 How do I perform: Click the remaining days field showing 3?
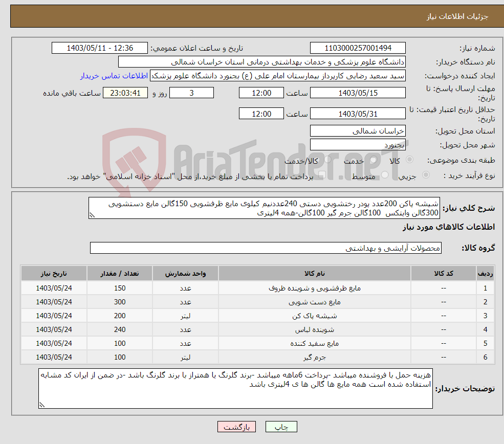pos(191,93)
